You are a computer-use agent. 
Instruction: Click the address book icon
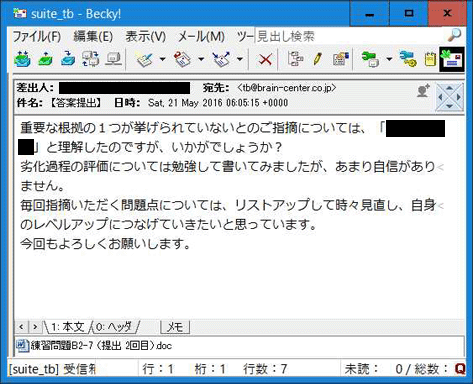(x=340, y=59)
